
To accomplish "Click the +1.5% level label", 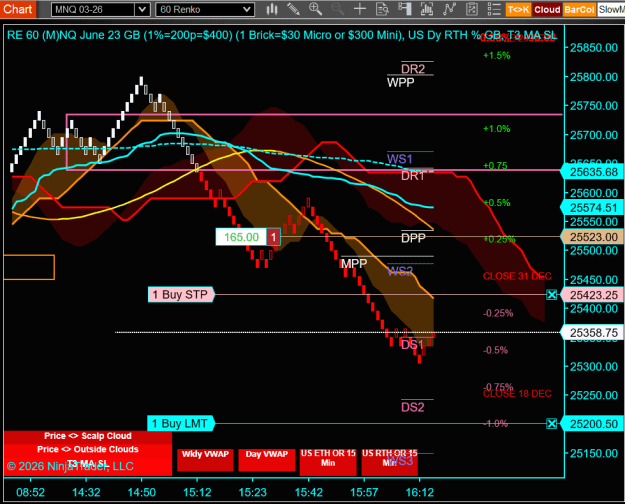I will 497,55.
